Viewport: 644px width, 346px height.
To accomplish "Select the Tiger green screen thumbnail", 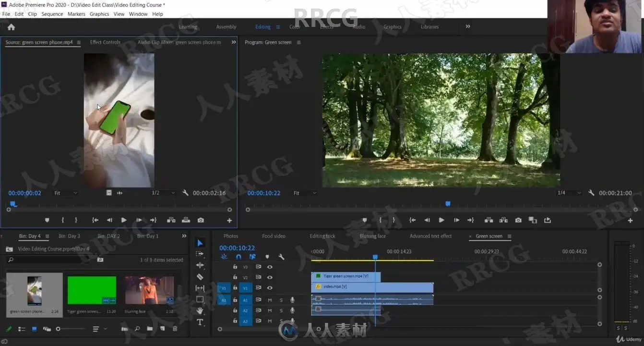I will pyautogui.click(x=92, y=290).
